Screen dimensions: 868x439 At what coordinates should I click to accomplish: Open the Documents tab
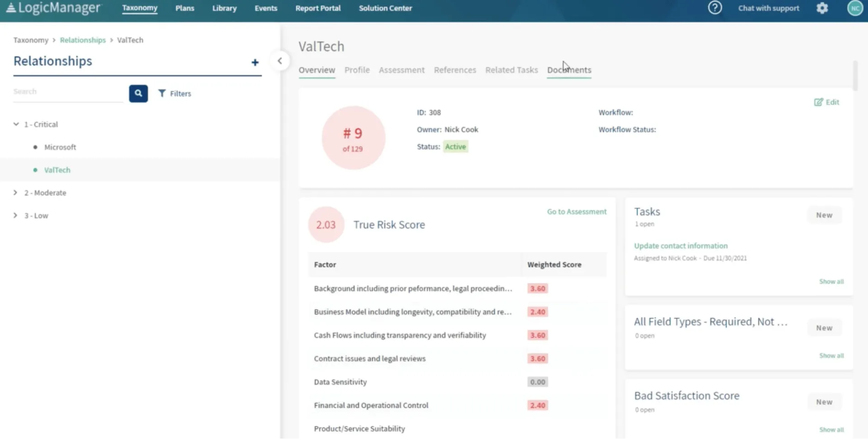(x=569, y=70)
